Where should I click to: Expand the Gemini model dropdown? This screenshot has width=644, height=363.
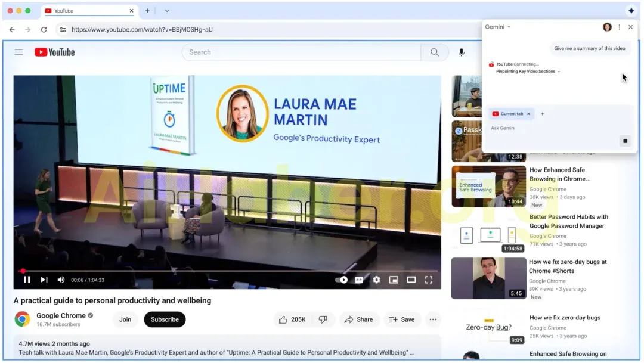[x=509, y=27]
